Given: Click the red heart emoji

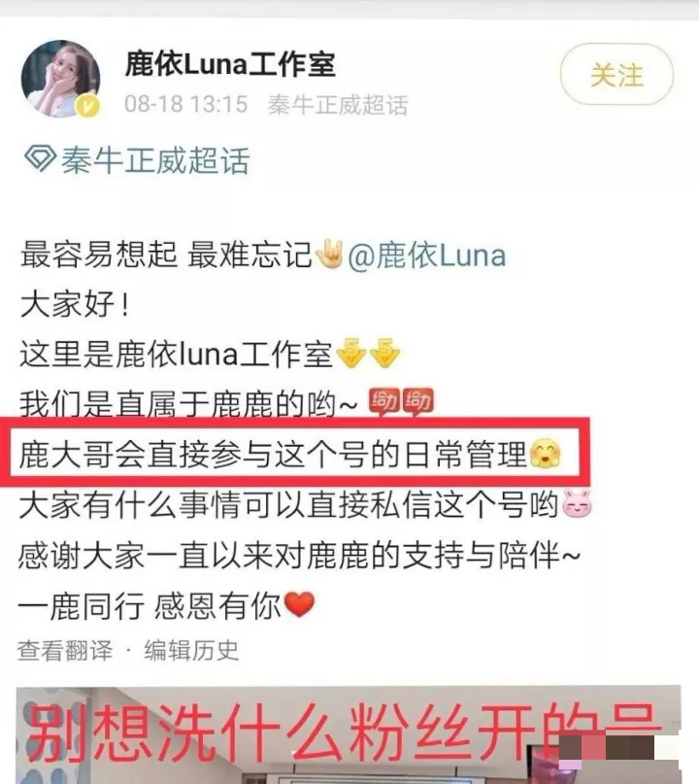Looking at the screenshot, I should (299, 604).
